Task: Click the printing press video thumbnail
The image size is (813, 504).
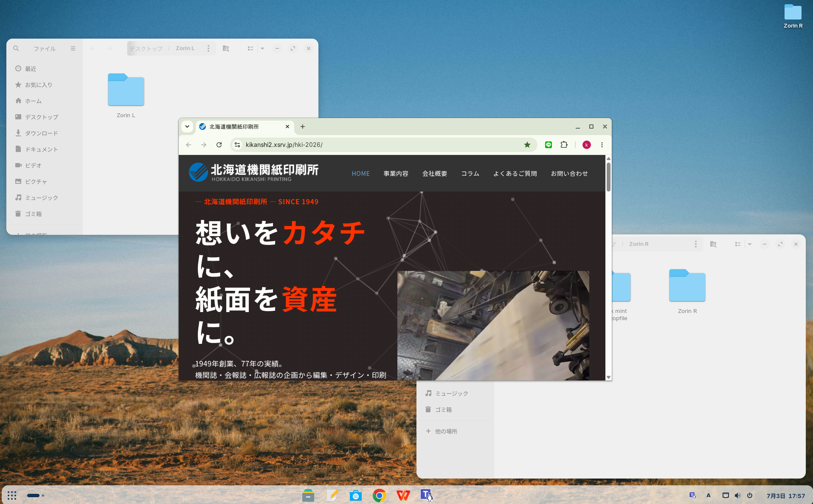Action: click(493, 325)
